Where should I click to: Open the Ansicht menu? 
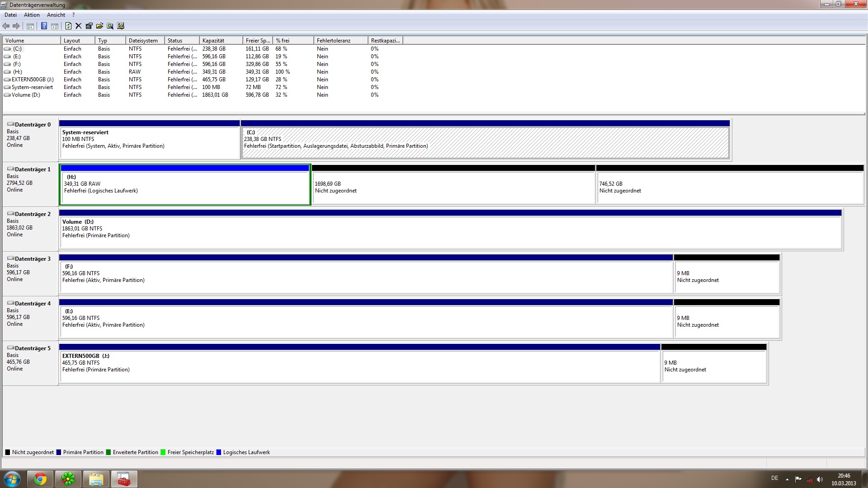(56, 15)
